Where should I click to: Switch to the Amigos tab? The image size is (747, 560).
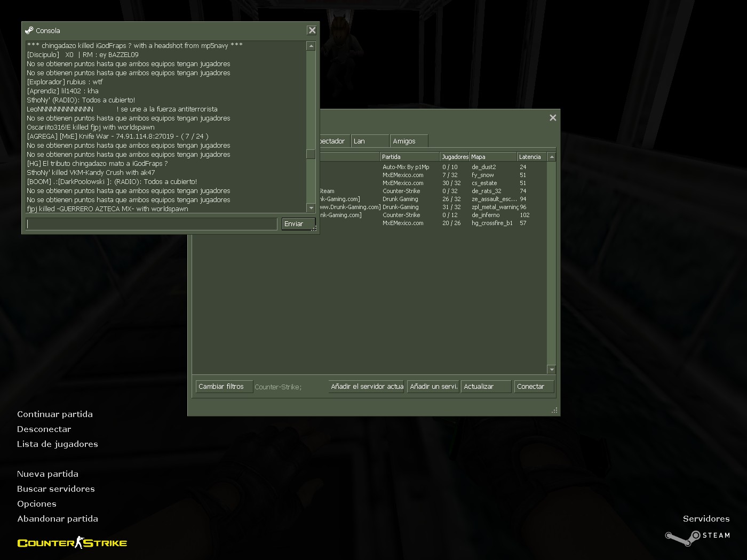(x=409, y=141)
